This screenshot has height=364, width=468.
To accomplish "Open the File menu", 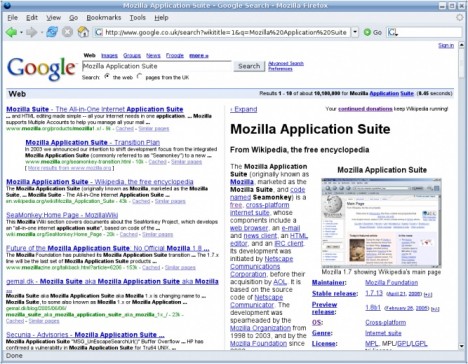I will (x=12, y=18).
